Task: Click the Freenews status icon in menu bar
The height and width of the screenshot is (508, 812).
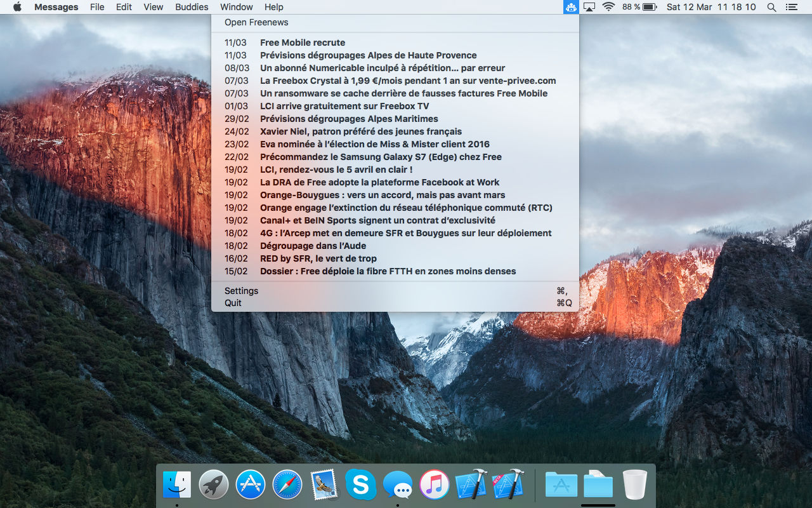Action: point(571,7)
